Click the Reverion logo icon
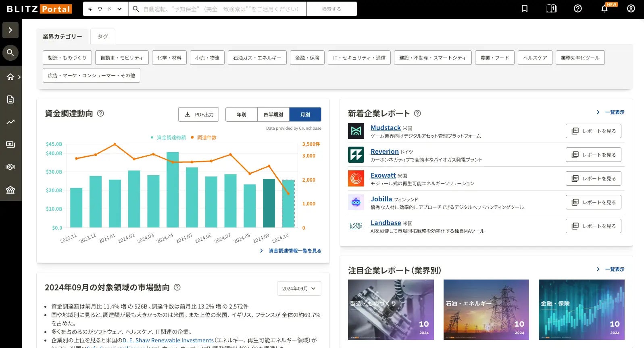644x348 pixels. [x=356, y=155]
